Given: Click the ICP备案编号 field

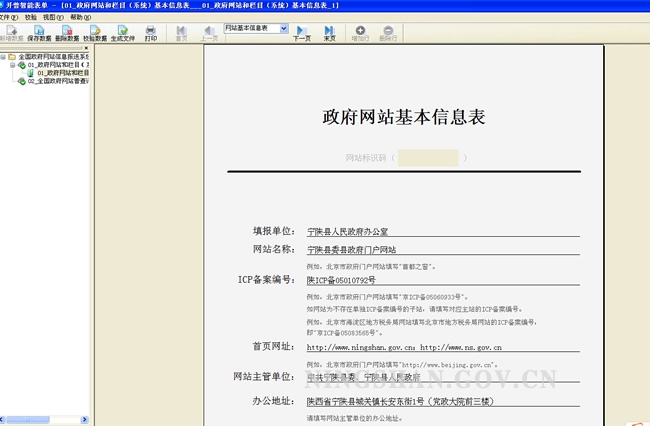Looking at the screenshot, I should pyautogui.click(x=443, y=280).
